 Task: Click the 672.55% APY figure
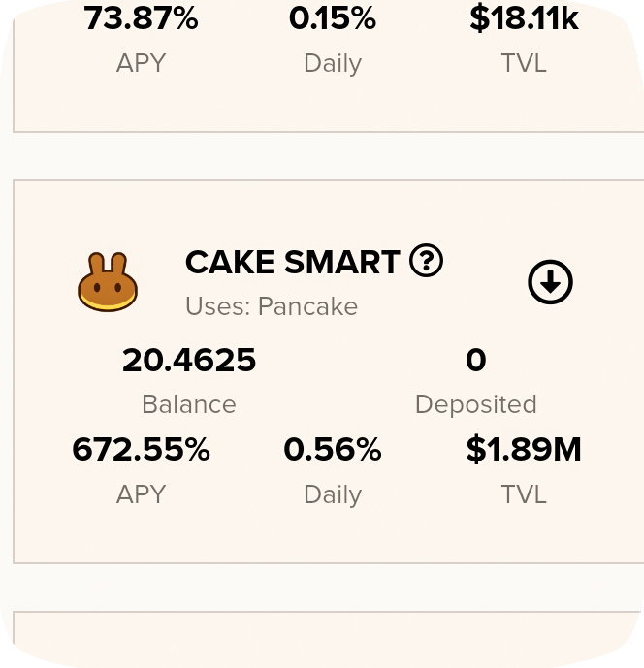141,450
